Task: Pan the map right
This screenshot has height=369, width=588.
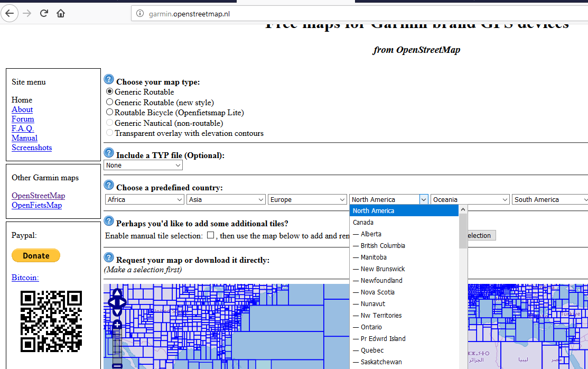Action: coord(123,302)
